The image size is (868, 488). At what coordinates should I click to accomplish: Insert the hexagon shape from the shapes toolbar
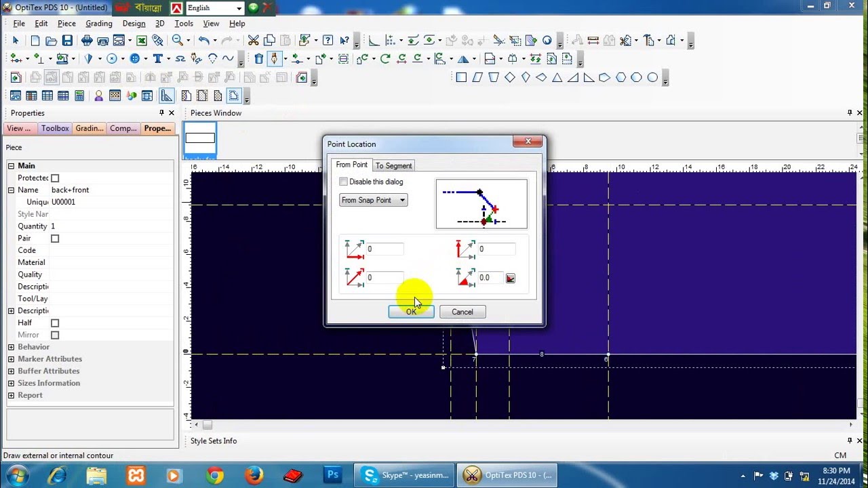pyautogui.click(x=620, y=78)
